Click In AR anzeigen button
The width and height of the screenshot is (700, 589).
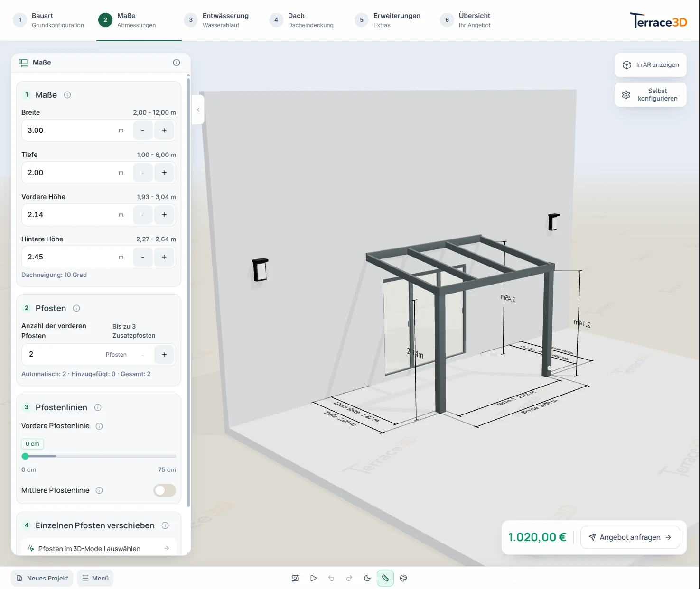click(x=651, y=65)
